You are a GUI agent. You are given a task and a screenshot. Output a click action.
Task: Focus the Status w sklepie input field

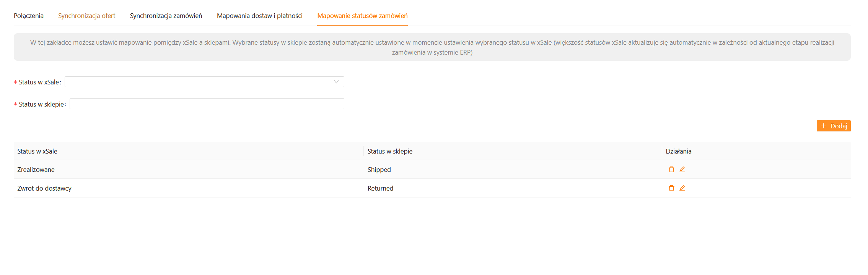coord(207,104)
